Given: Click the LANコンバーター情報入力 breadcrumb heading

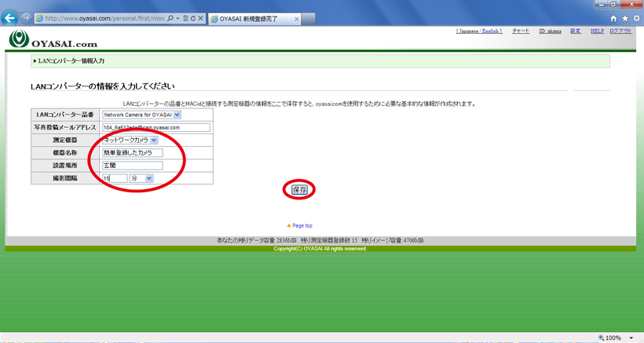Looking at the screenshot, I should (71, 60).
